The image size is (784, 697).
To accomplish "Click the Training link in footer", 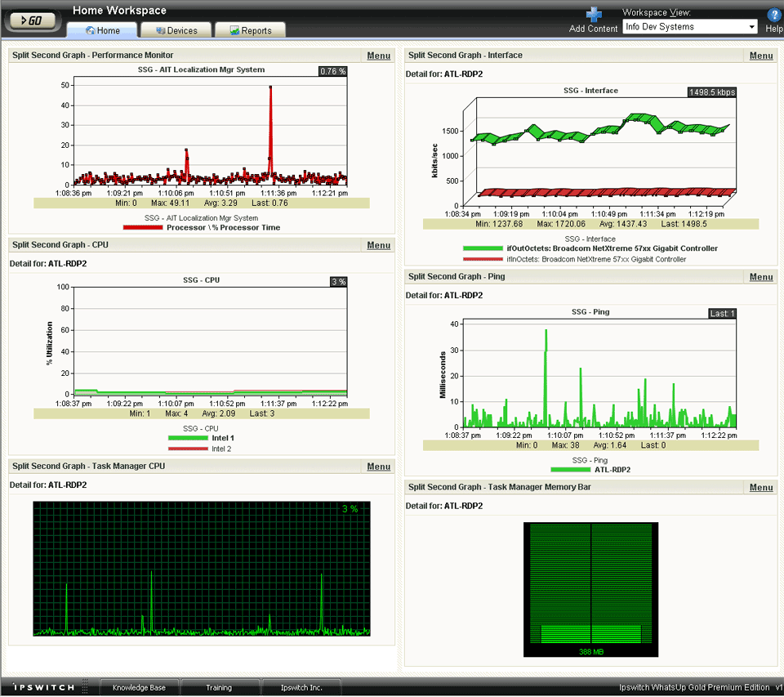I will pos(218,687).
